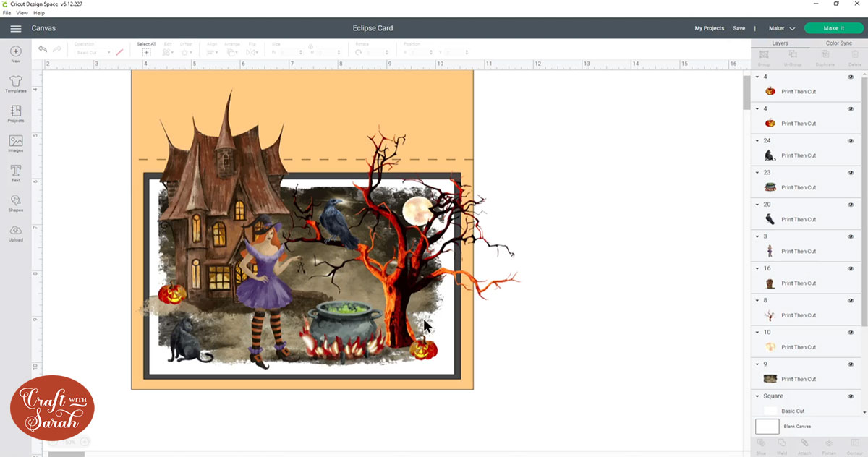
Task: Collapse the Square layer group arrow
Action: [757, 396]
